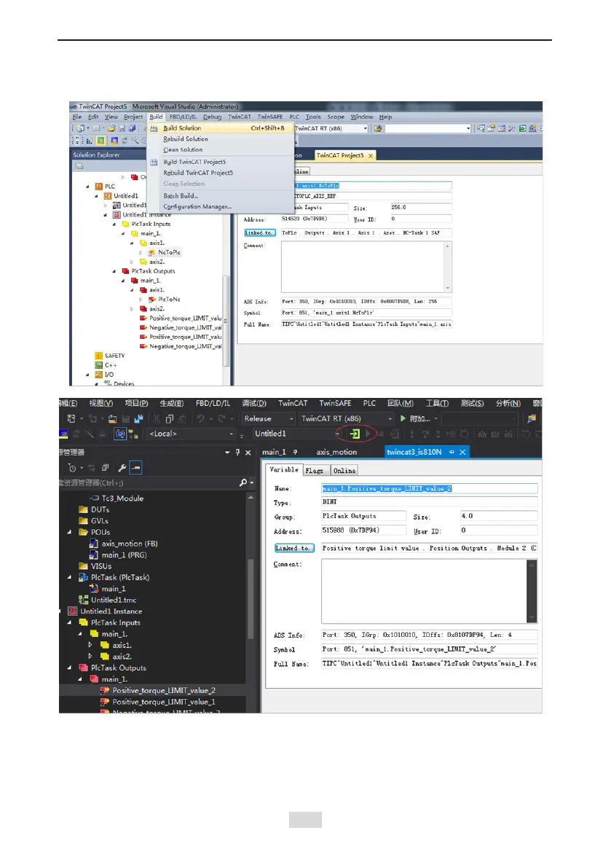This screenshot has height=868, width=611.
Task: Switch to the axis_motion editor tab
Action: [336, 453]
